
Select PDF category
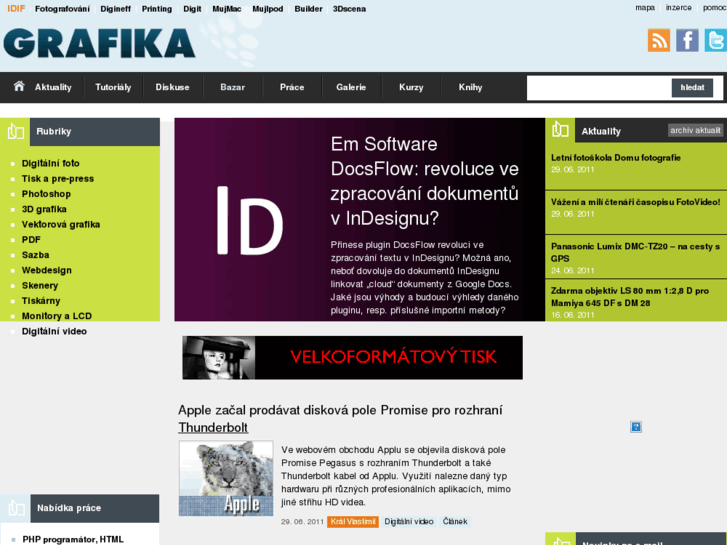pos(31,240)
